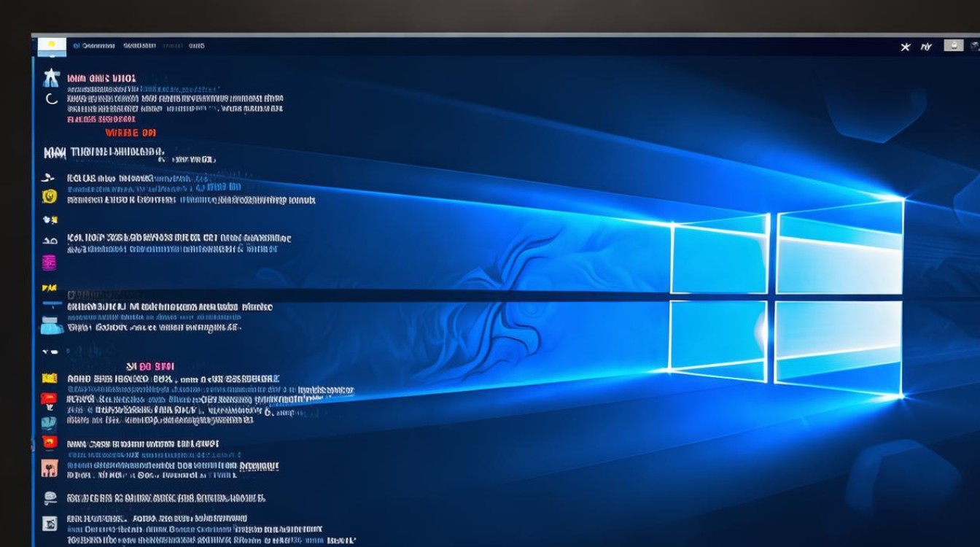Click the magenta square icon in the sidebar

50,263
